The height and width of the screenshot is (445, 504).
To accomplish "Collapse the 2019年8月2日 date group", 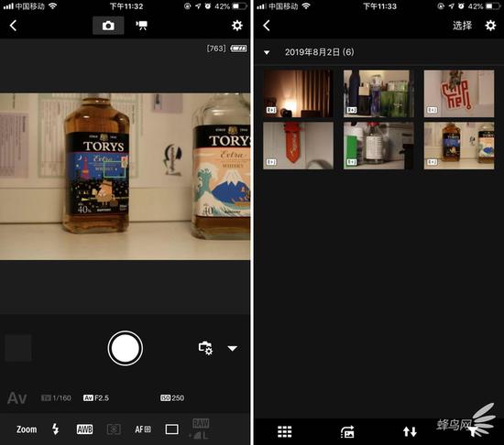I will (267, 52).
